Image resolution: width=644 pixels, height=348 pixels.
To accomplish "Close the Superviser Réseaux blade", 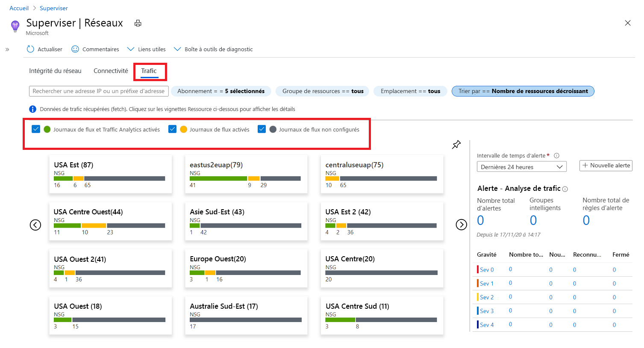I will tap(627, 23).
